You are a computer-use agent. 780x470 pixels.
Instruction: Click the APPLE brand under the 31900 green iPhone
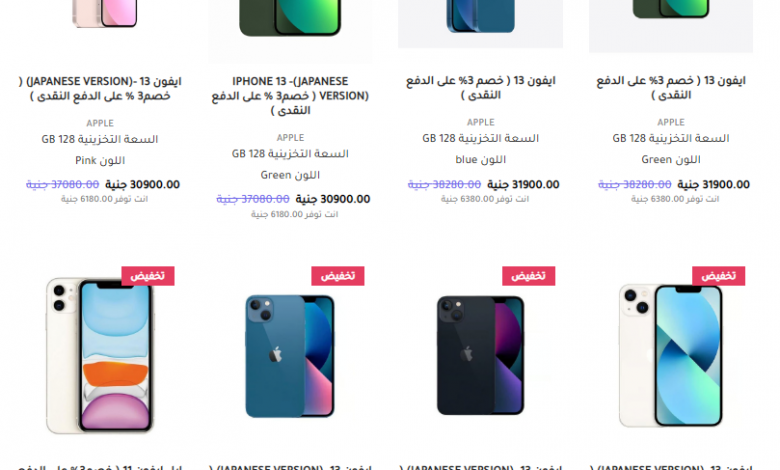[x=671, y=122]
